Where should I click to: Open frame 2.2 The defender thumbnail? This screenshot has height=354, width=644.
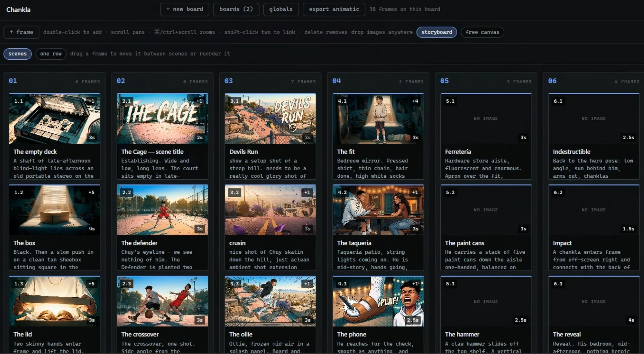coord(162,210)
